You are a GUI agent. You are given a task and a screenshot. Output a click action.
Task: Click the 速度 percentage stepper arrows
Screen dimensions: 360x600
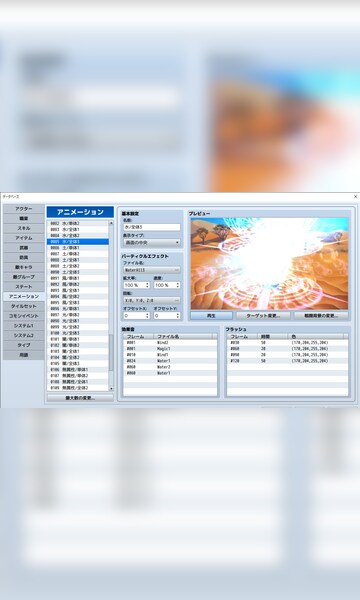coord(178,285)
